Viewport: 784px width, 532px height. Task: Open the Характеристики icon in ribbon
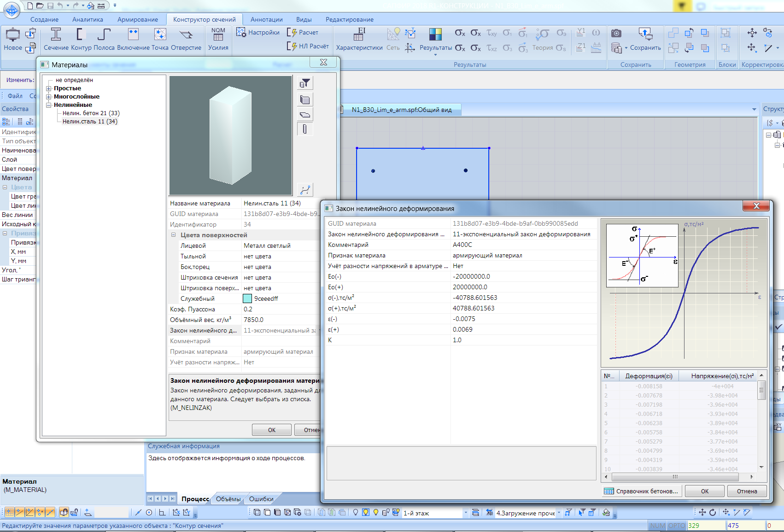[359, 35]
